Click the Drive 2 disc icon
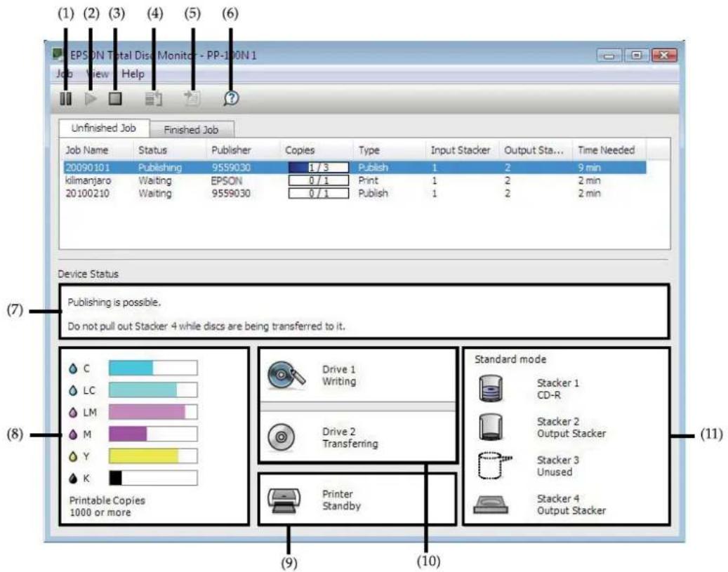 click(x=282, y=437)
